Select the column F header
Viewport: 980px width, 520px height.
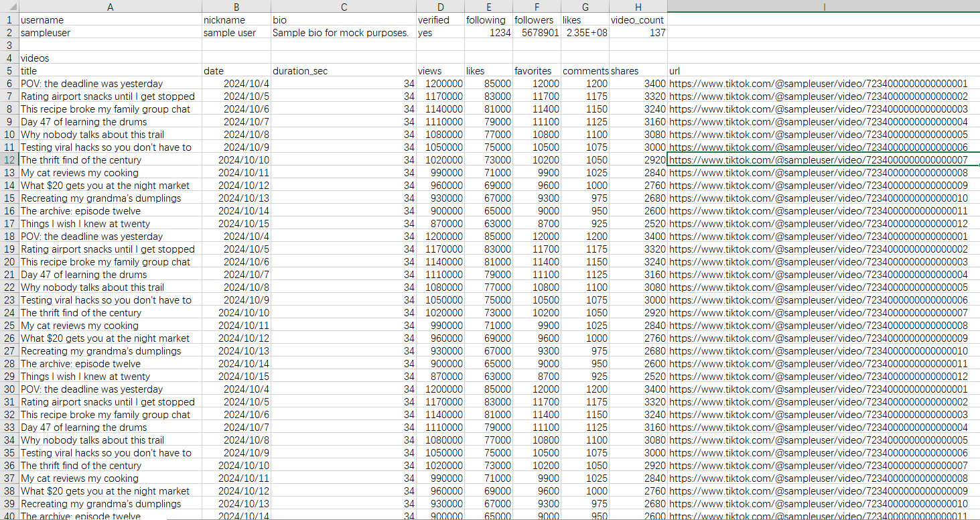pos(537,7)
